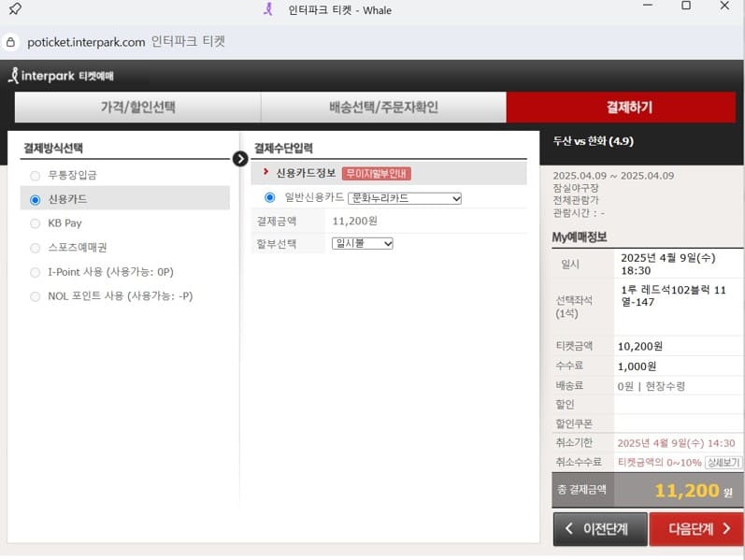Open the 일시불 installment dropdown
The image size is (745, 560).
(x=362, y=243)
